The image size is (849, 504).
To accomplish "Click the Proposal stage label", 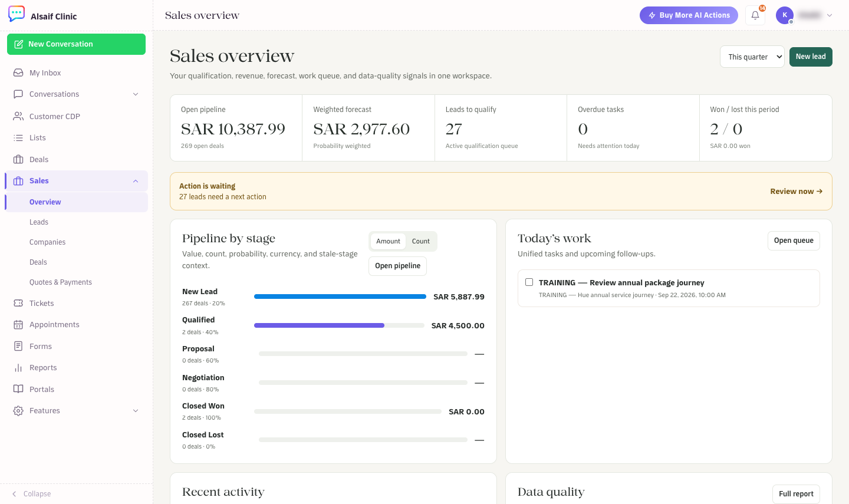I will [x=198, y=349].
